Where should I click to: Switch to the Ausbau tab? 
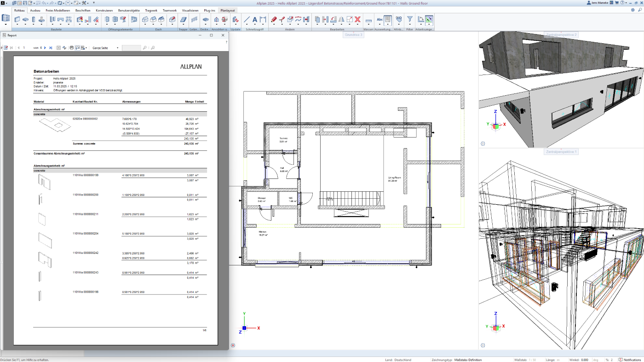35,10
